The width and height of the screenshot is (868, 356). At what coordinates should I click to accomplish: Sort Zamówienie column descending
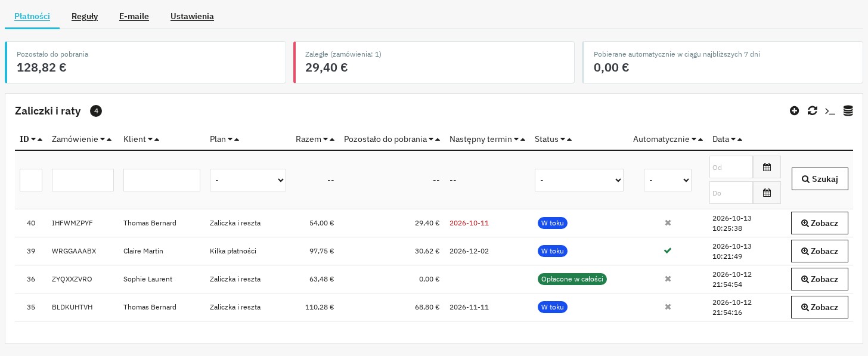click(103, 140)
